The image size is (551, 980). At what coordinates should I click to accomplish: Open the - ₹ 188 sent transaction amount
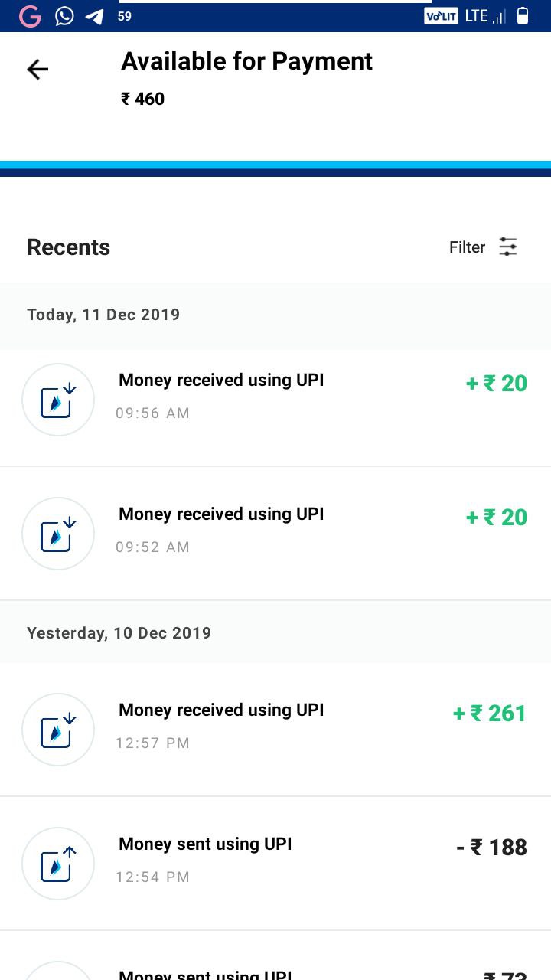pos(492,848)
